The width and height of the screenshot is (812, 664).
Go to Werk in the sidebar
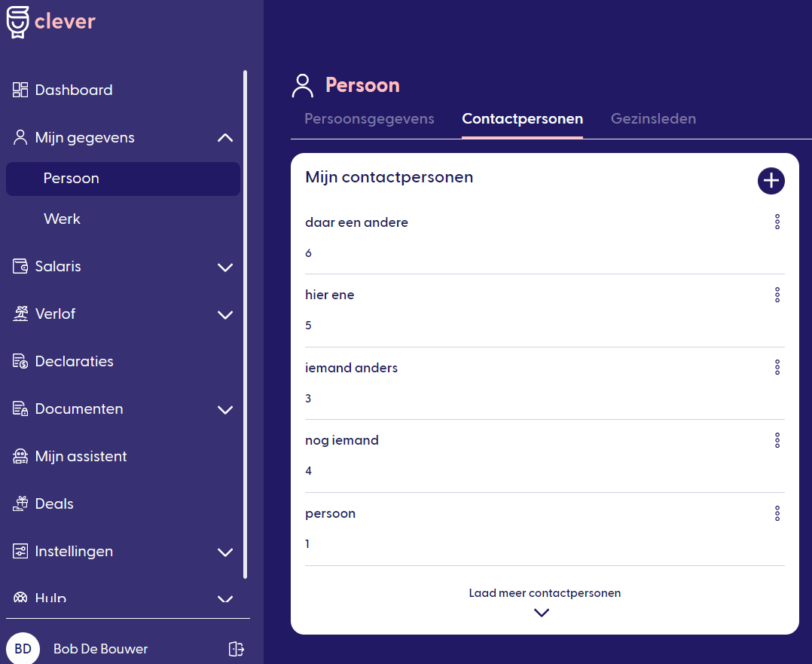[x=62, y=219]
